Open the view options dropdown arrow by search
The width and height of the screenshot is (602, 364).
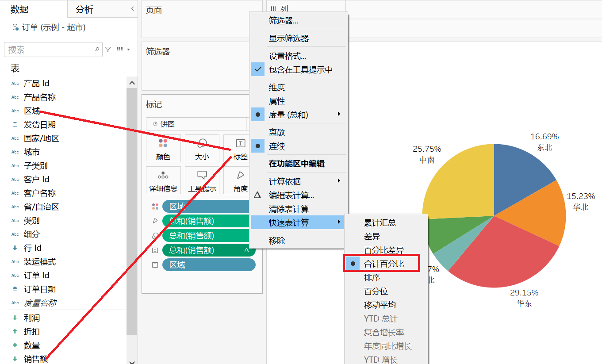[129, 50]
